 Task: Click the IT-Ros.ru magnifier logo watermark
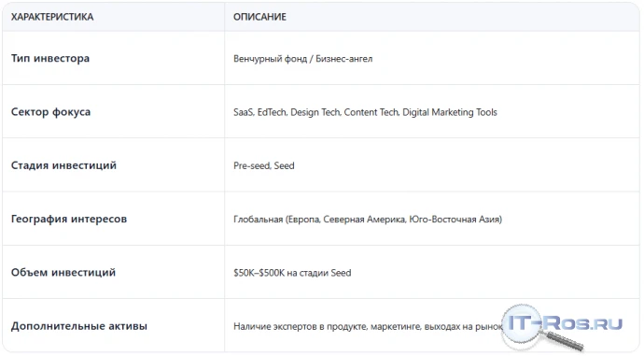click(562, 327)
